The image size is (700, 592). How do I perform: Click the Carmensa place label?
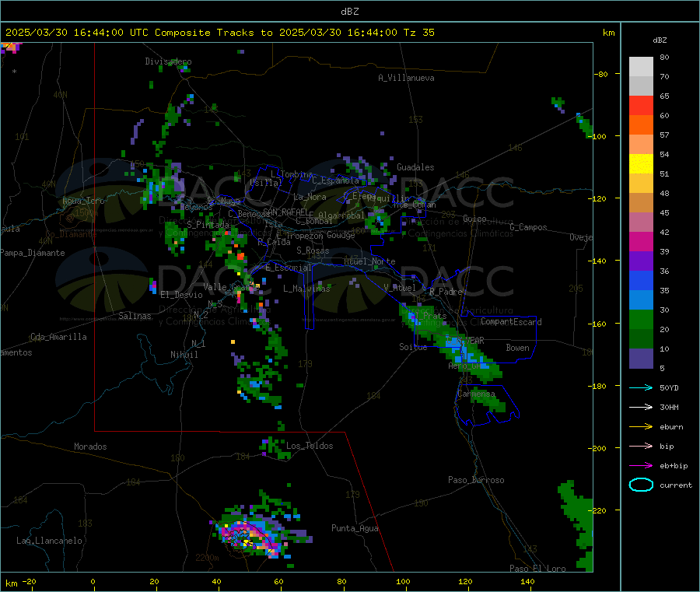tap(476, 394)
